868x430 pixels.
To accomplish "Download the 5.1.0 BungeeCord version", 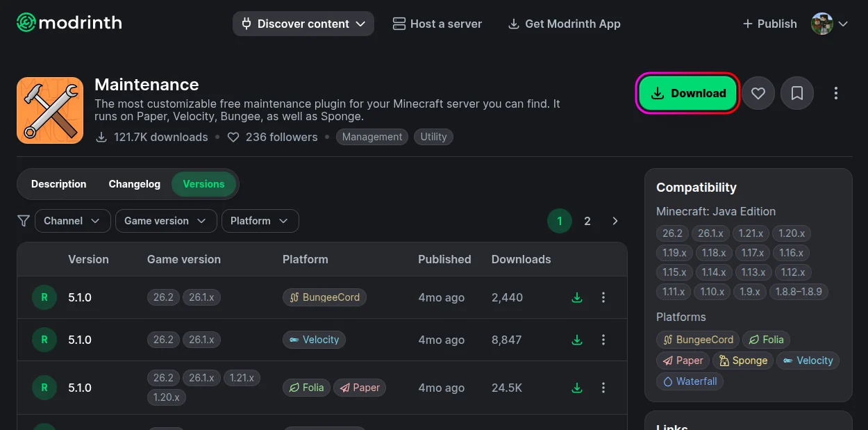I will (576, 297).
